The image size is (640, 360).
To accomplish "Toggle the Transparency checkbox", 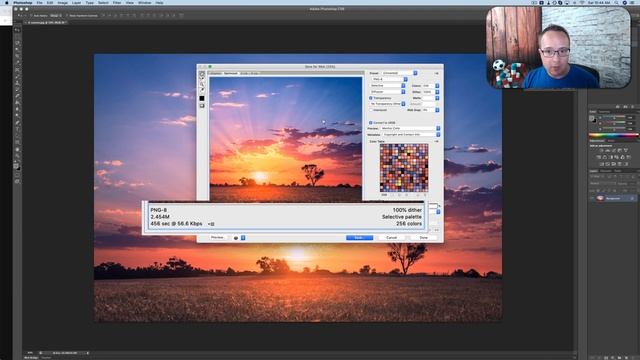I will (x=371, y=98).
